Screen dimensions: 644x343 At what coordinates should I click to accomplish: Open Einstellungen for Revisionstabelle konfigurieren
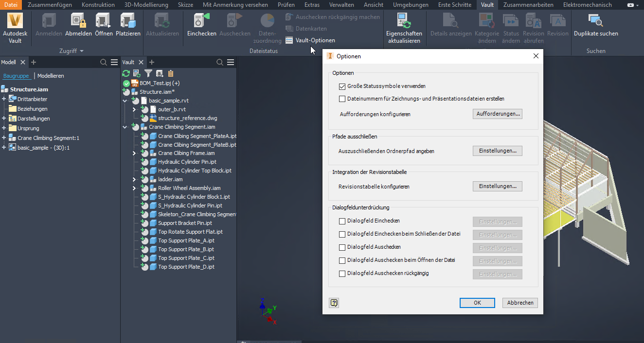(498, 187)
